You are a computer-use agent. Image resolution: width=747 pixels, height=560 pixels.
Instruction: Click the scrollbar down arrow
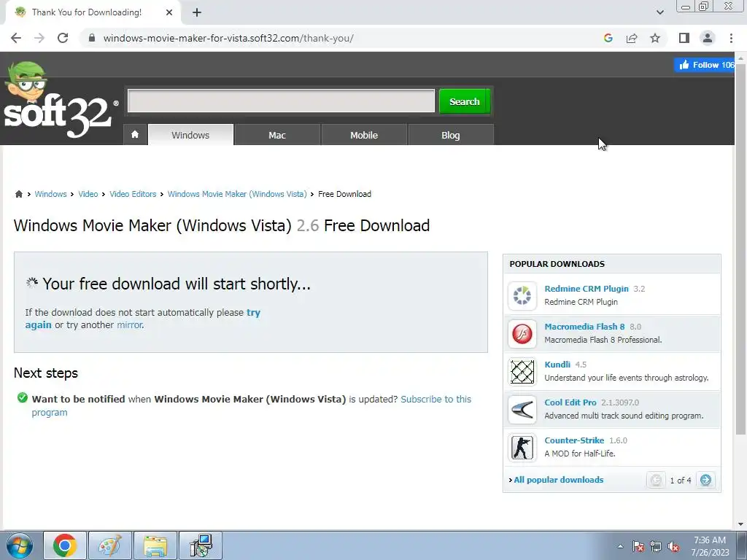pos(740,524)
